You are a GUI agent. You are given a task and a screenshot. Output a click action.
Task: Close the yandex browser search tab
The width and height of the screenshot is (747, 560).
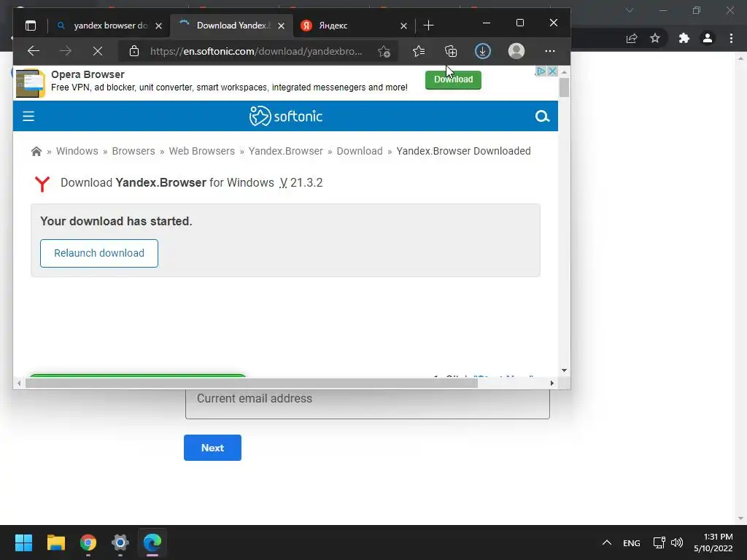point(158,26)
